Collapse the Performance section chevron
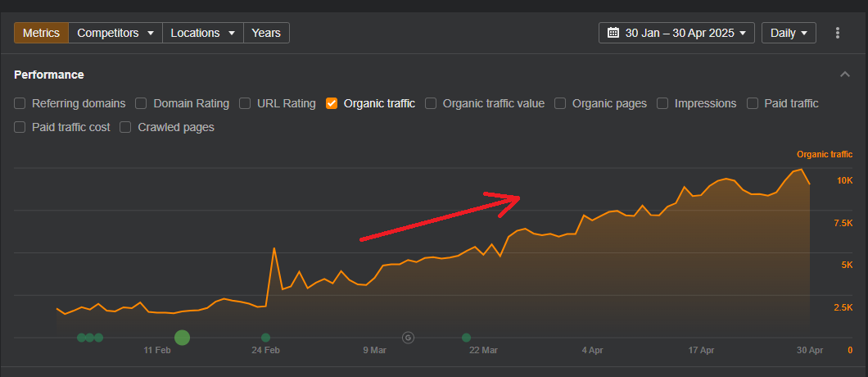Image resolution: width=868 pixels, height=377 pixels. (x=845, y=75)
